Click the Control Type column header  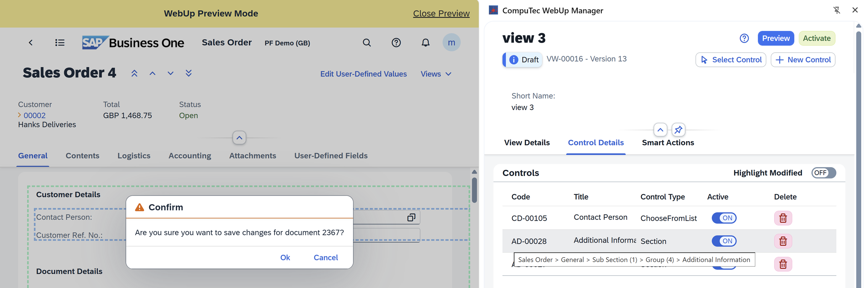(x=662, y=197)
